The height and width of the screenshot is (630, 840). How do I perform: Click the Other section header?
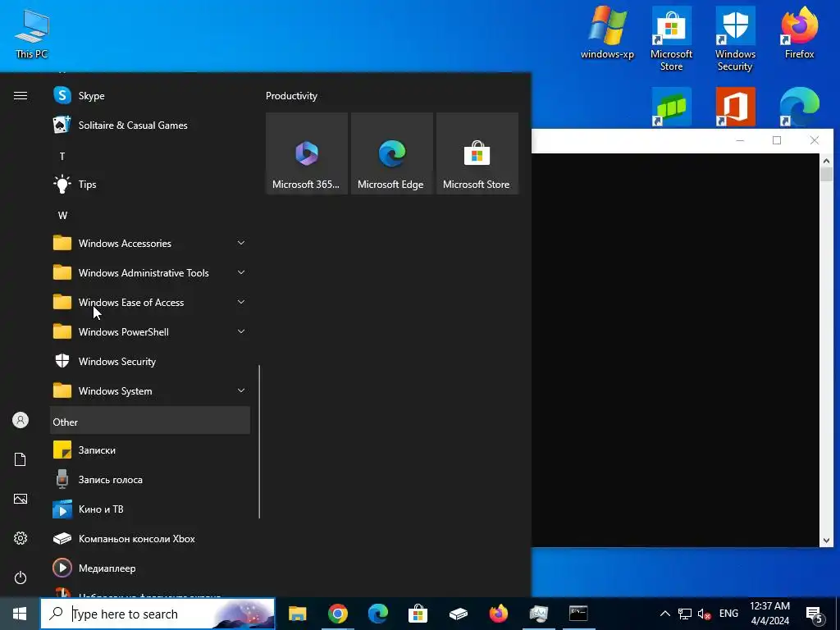point(150,422)
